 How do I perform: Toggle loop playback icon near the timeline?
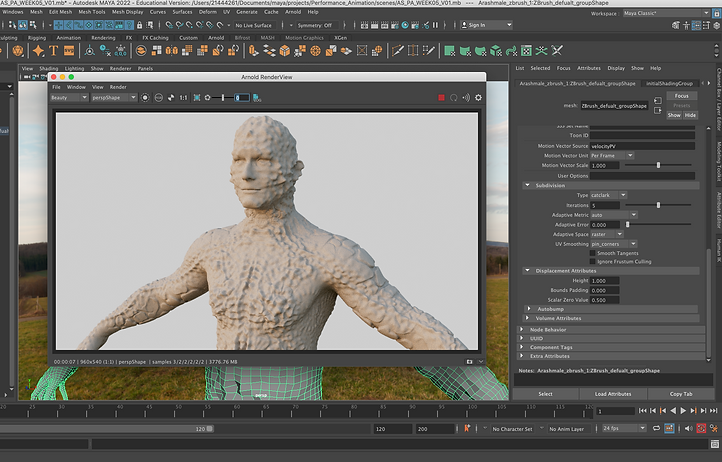(x=656, y=428)
